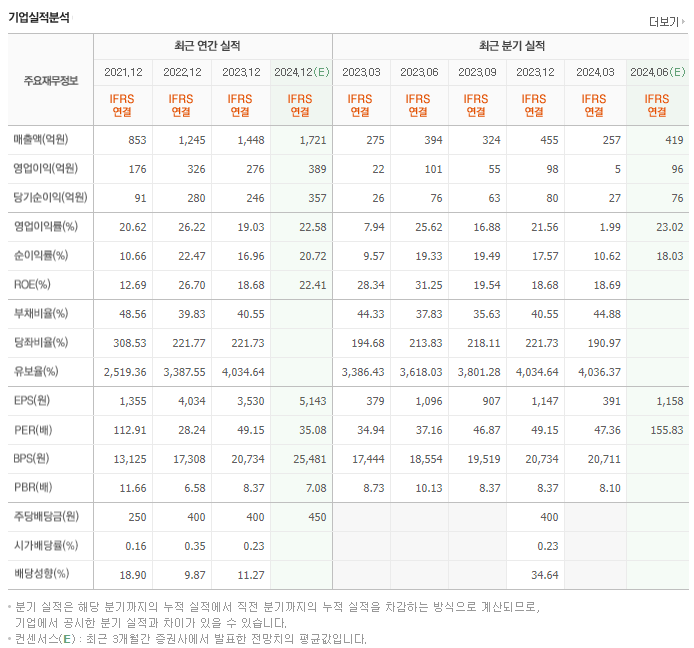The image size is (694, 648).
Task: Click the 5,143 estimated EPS value
Action: [313, 401]
